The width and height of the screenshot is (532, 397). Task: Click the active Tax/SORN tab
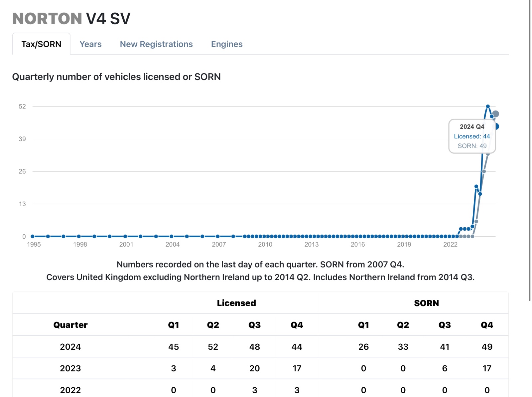41,44
